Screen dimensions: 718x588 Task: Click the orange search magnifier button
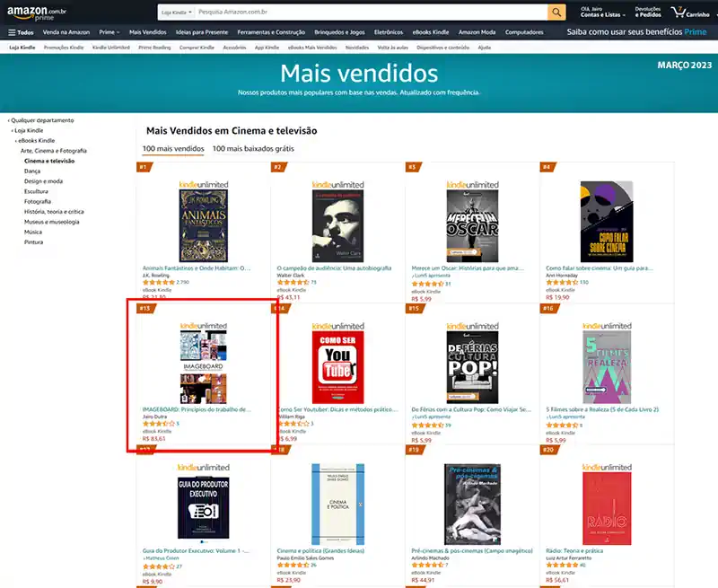(x=556, y=13)
